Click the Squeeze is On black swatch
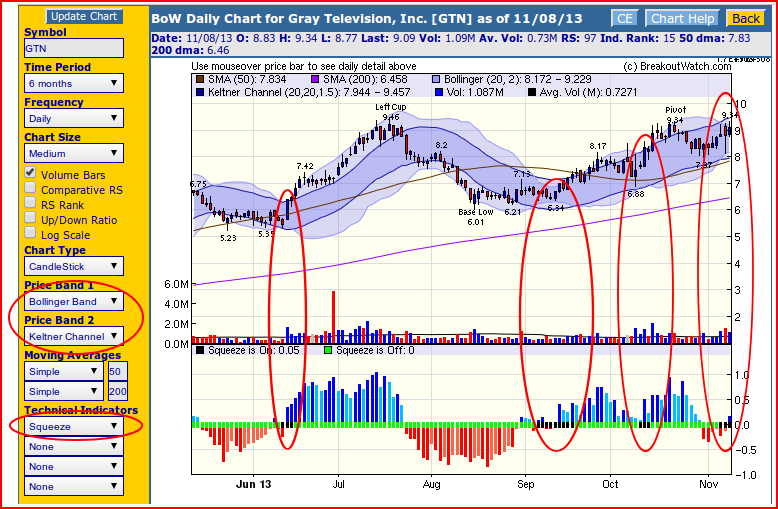Screen dimensions: 778x509 (200, 350)
